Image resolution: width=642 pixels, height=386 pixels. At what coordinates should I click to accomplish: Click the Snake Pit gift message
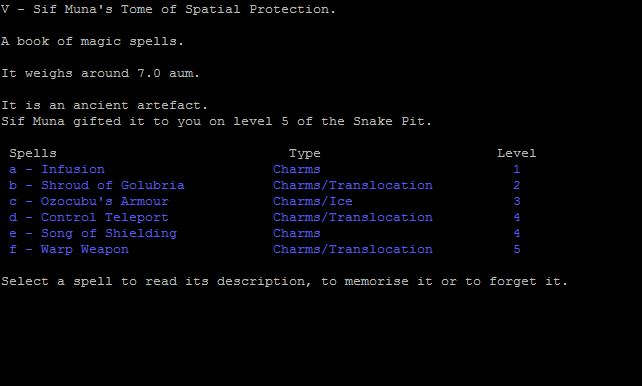(216, 121)
